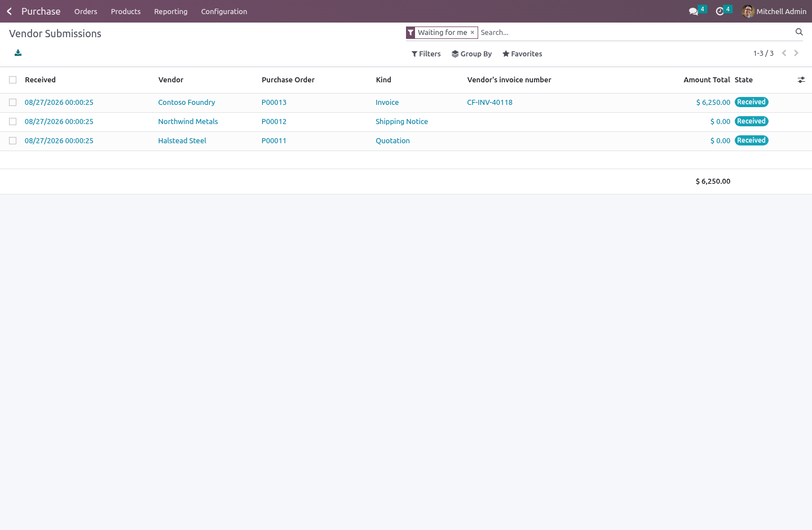Open vendor Northwind Metals
Viewport: 812px width, 530px height.
tap(188, 122)
